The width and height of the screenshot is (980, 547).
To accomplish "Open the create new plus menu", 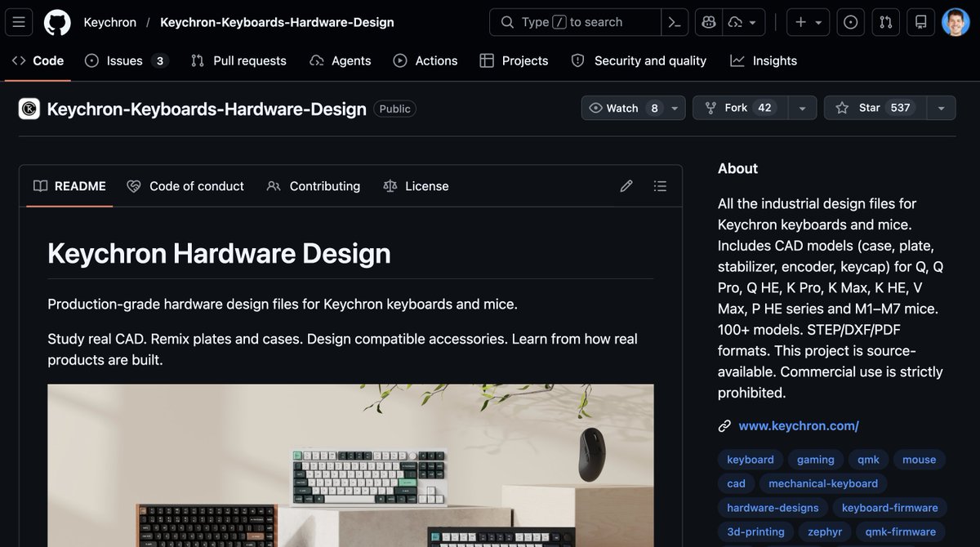I will pos(808,22).
